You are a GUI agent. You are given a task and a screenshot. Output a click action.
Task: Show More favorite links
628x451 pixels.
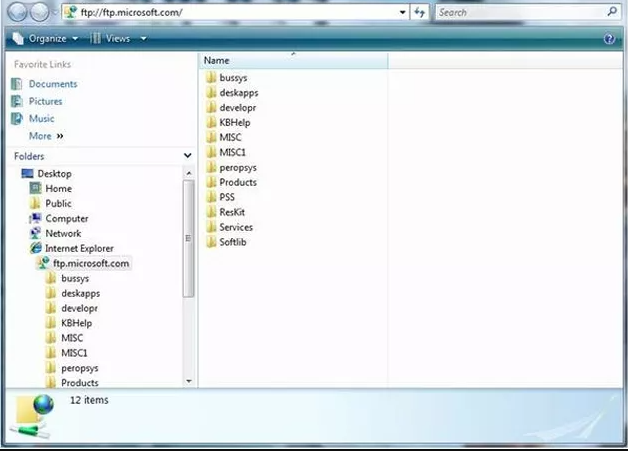(46, 136)
